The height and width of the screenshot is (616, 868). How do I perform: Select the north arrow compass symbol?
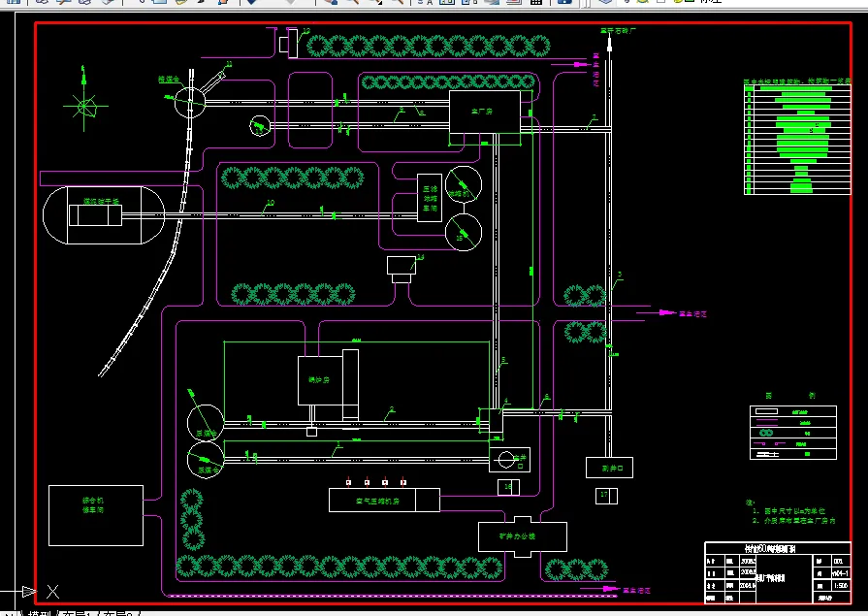pyautogui.click(x=84, y=99)
